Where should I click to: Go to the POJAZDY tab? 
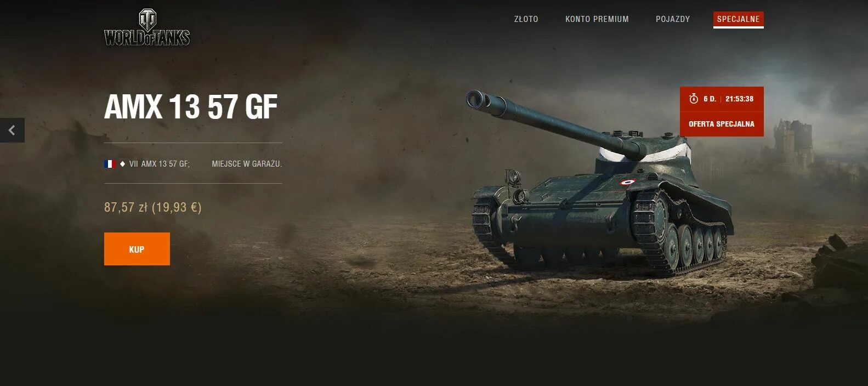(673, 19)
